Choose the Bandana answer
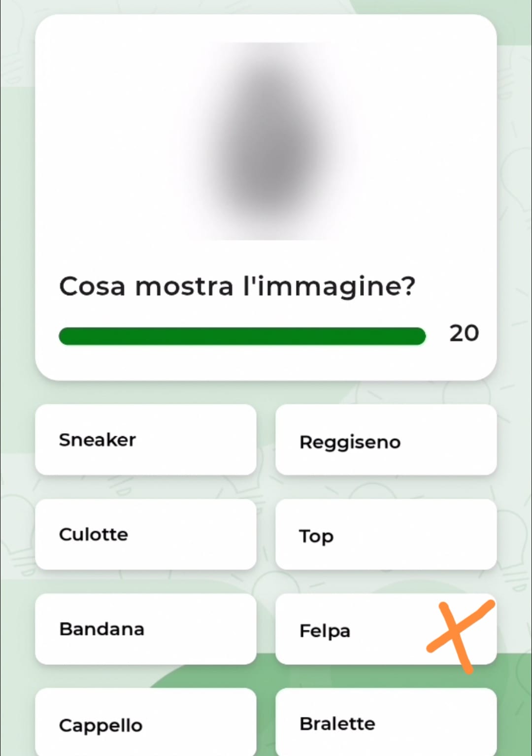This screenshot has width=532, height=756. click(145, 629)
